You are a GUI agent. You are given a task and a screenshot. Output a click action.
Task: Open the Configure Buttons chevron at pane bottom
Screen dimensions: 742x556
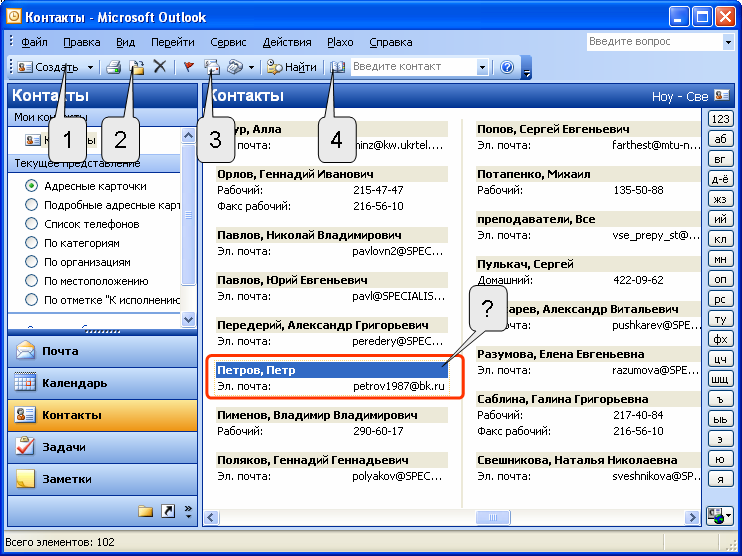click(x=188, y=511)
